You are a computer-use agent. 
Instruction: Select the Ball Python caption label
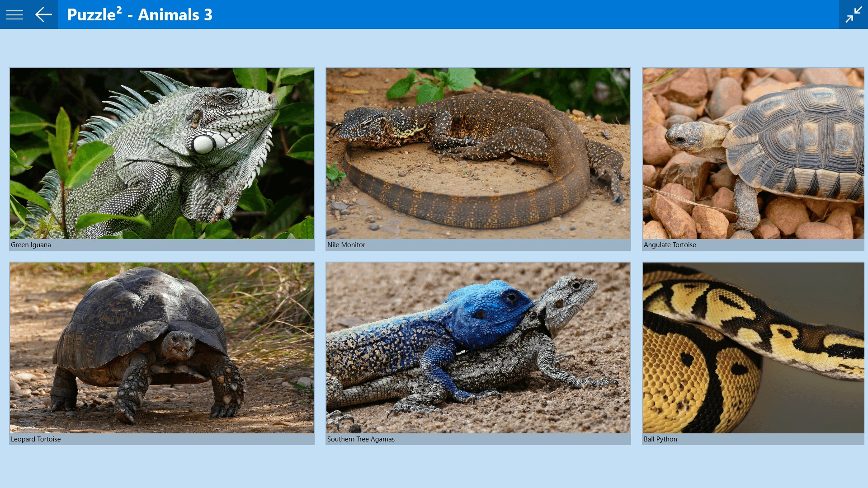pyautogui.click(x=660, y=439)
